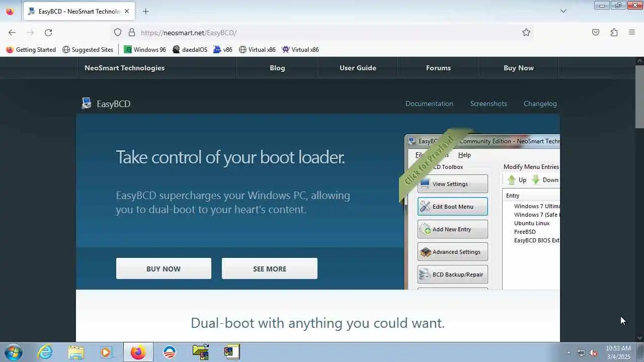Screen dimensions: 644x362
Task: Click the EasyBCD logo icon
Action: pyautogui.click(x=87, y=104)
